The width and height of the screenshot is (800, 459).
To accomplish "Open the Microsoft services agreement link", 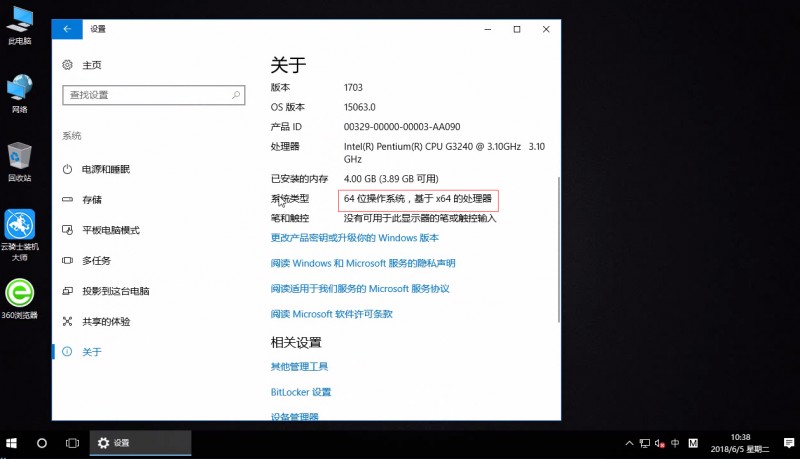I will point(360,289).
